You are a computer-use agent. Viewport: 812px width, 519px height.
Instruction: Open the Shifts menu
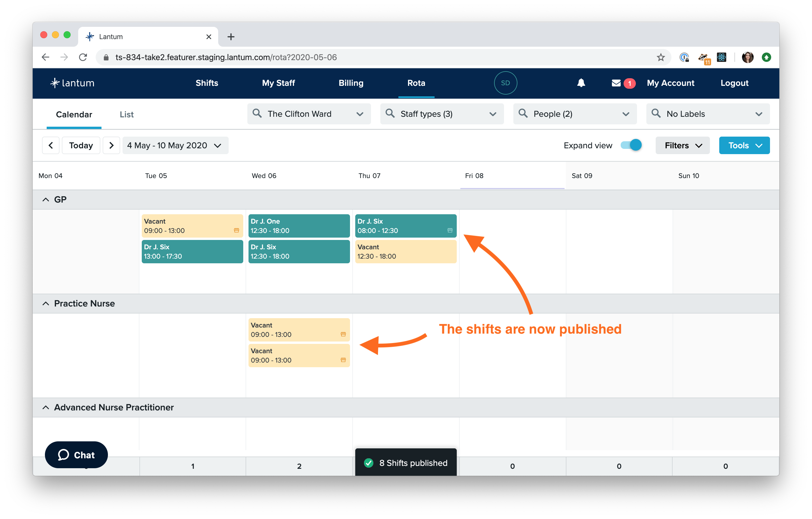[207, 83]
